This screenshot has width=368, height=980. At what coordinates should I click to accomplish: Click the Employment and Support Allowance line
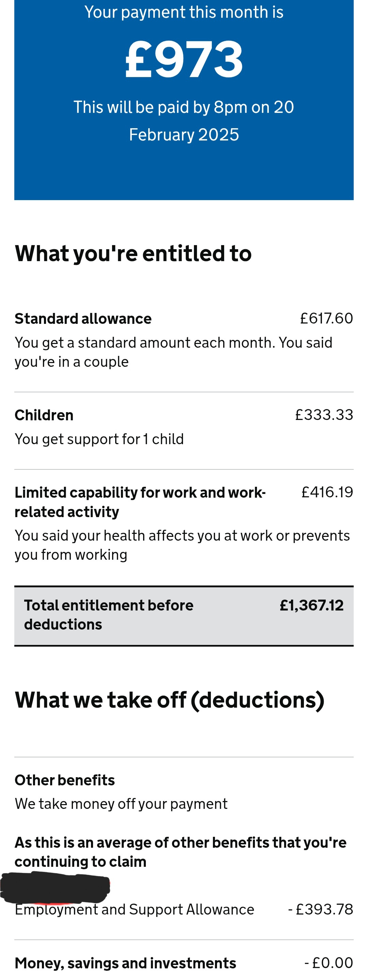[x=135, y=909]
